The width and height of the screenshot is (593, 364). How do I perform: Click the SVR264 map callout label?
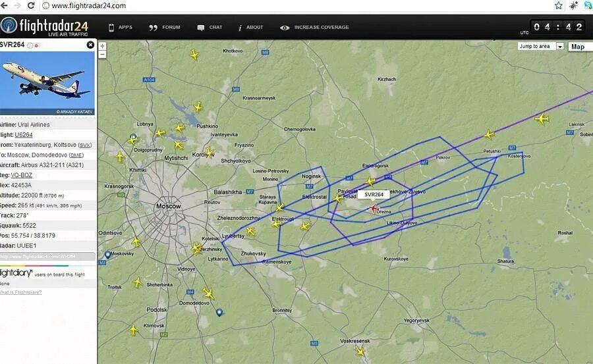374,194
